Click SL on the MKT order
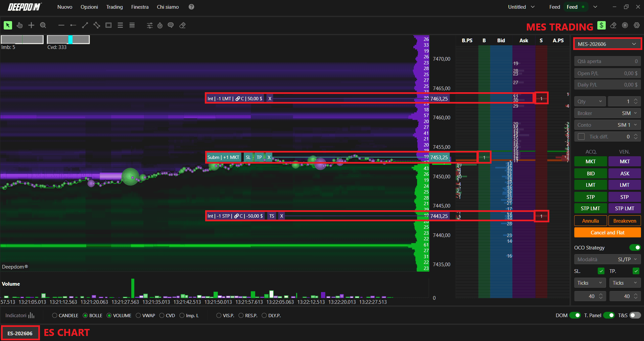The width and height of the screenshot is (644, 341). click(x=248, y=157)
